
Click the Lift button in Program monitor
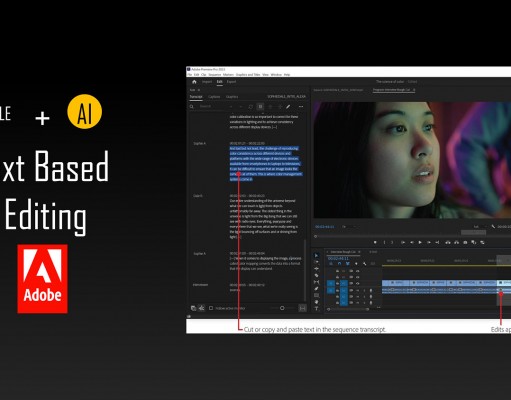(x=448, y=242)
